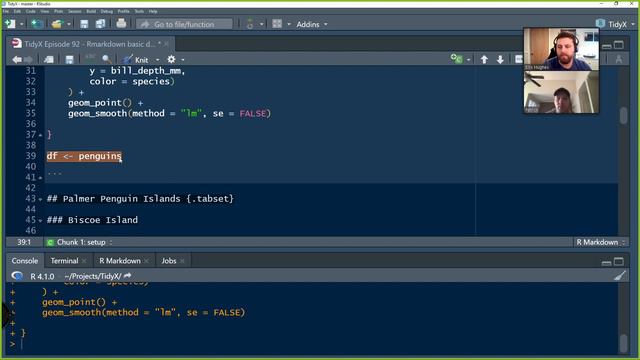Create a new project via toolbar icon

click(37, 24)
